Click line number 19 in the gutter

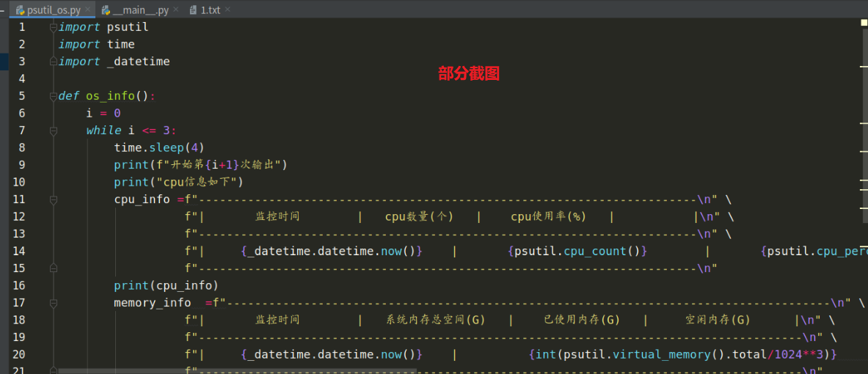point(18,337)
